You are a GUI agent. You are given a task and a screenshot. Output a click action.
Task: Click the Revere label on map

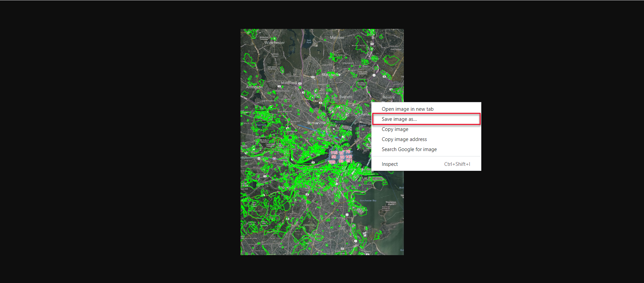(x=388, y=97)
